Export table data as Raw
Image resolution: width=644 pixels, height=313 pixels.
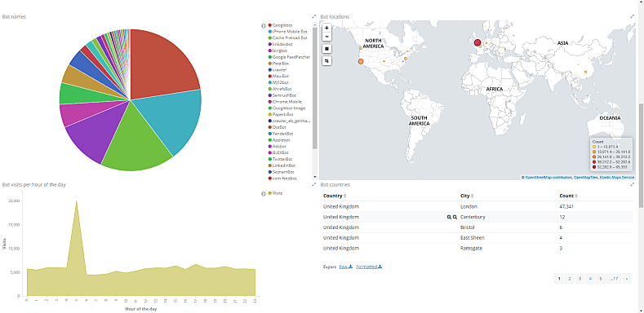[346, 267]
